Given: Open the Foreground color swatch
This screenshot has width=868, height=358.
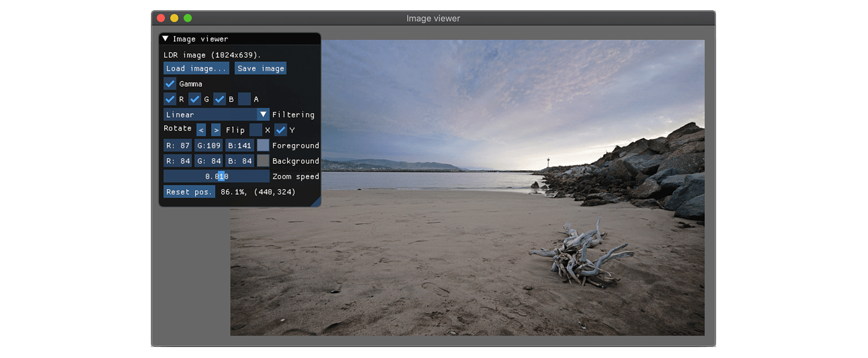Looking at the screenshot, I should point(263,145).
